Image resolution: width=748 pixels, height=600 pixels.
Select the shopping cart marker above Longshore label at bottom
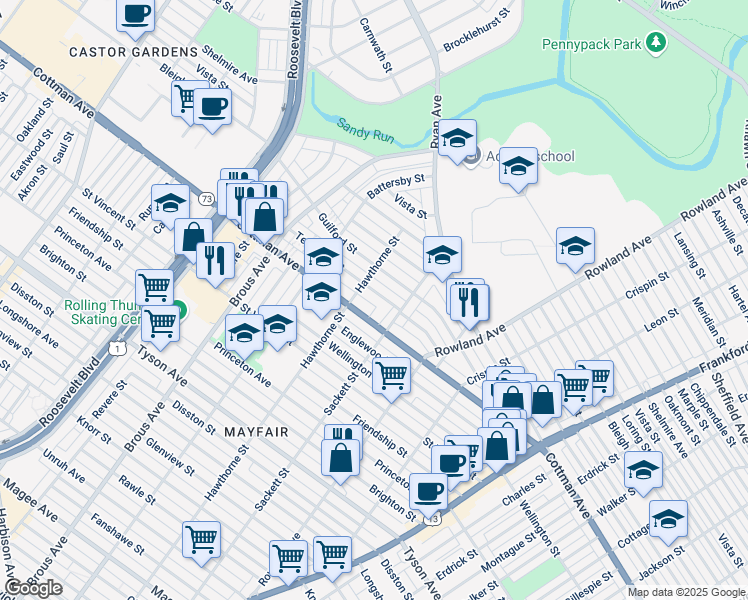[x=332, y=558]
